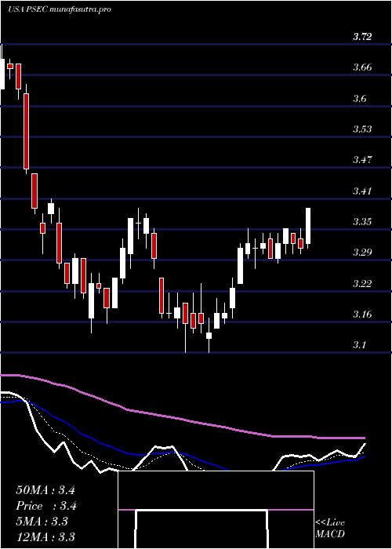The width and height of the screenshot is (392, 549).
Task: Click the 3.6 price axis label
Action: (360, 98)
